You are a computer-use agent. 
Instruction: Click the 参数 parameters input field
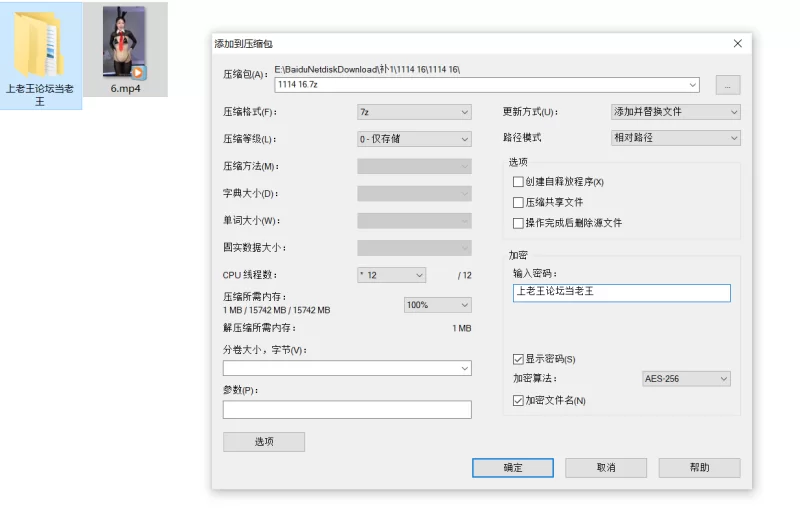(x=347, y=410)
